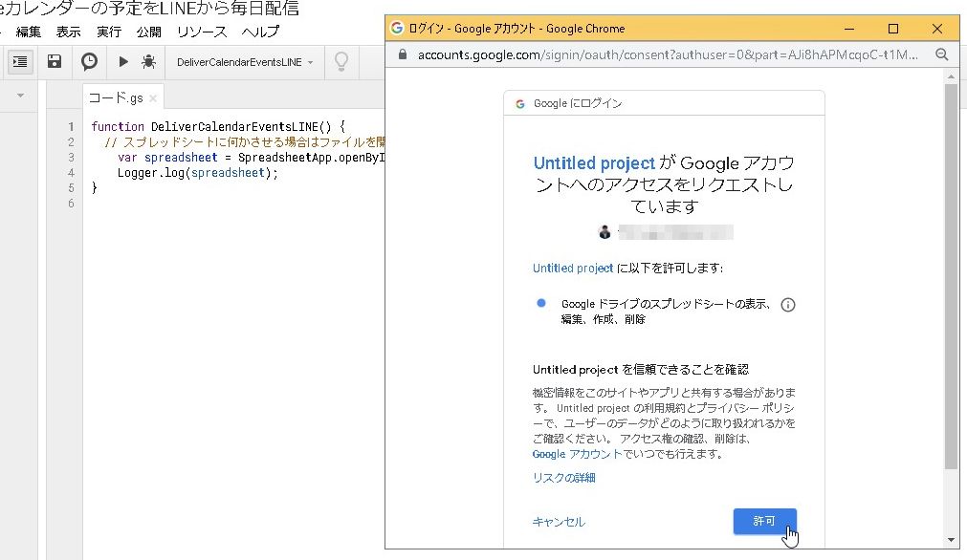Expand the left sidebar dropdown arrow

click(x=20, y=96)
